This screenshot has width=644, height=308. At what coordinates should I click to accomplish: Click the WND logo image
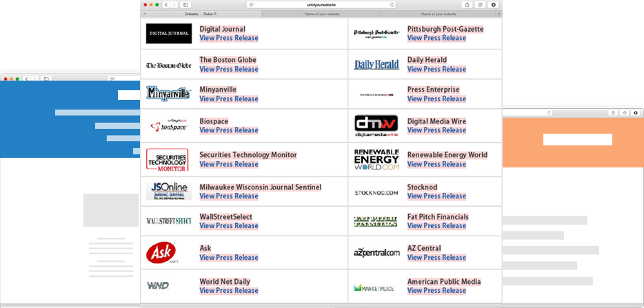click(158, 285)
